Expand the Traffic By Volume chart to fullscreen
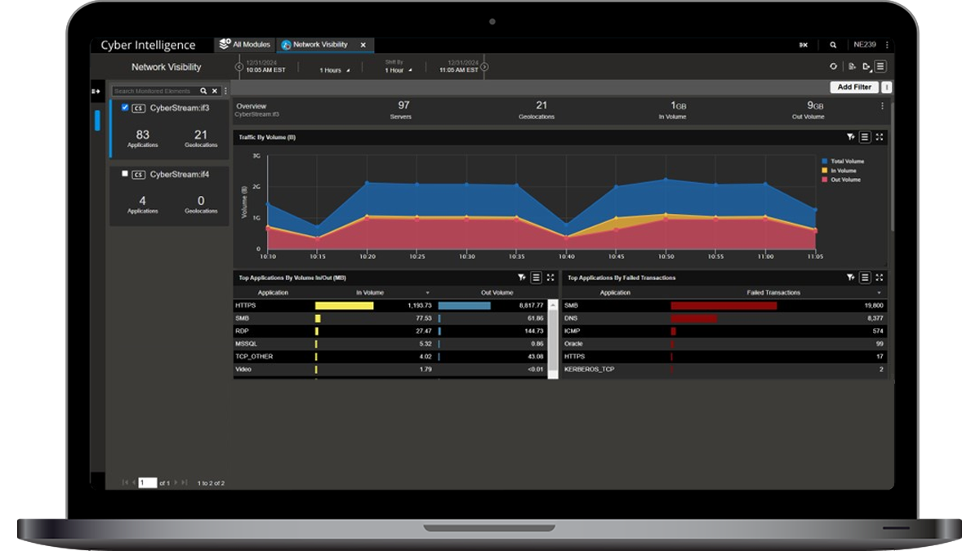The width and height of the screenshot is (980, 551). (880, 137)
